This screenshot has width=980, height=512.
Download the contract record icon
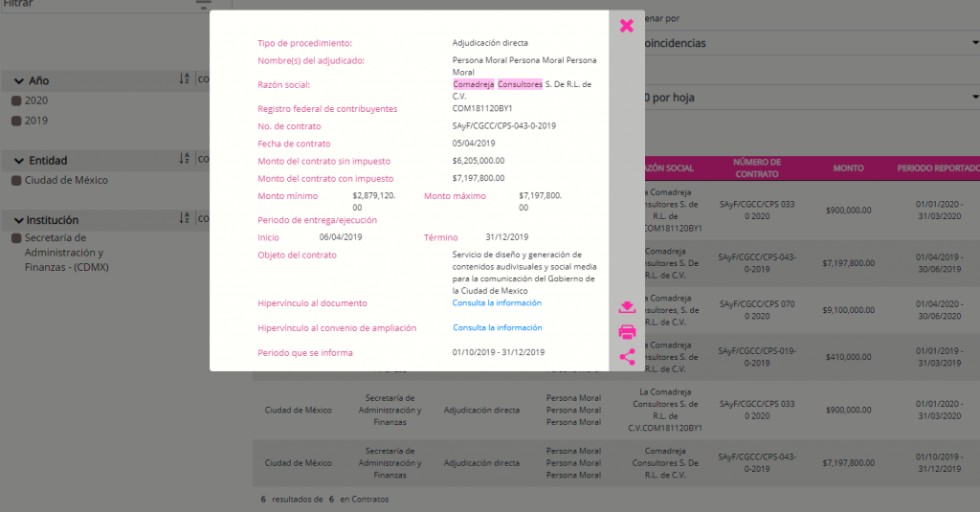(627, 307)
